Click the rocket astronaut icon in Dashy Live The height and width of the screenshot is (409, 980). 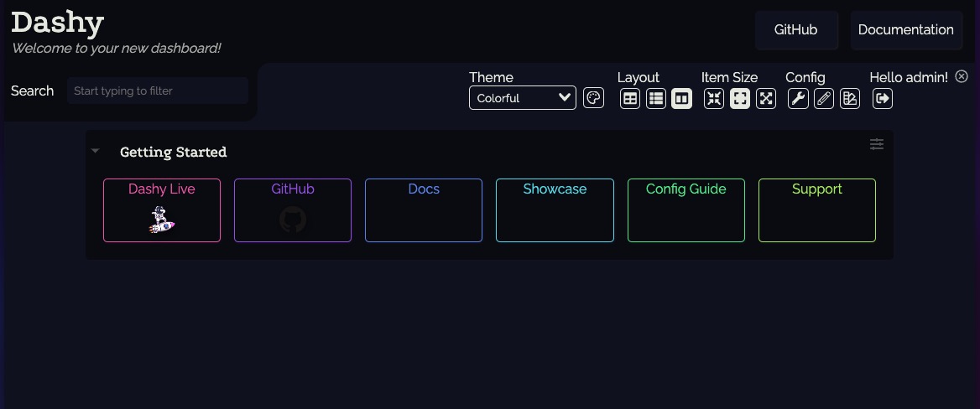click(x=161, y=220)
